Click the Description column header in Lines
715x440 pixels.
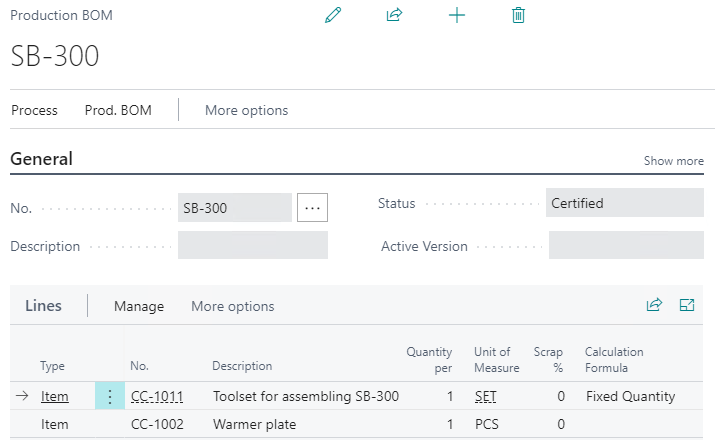(242, 366)
